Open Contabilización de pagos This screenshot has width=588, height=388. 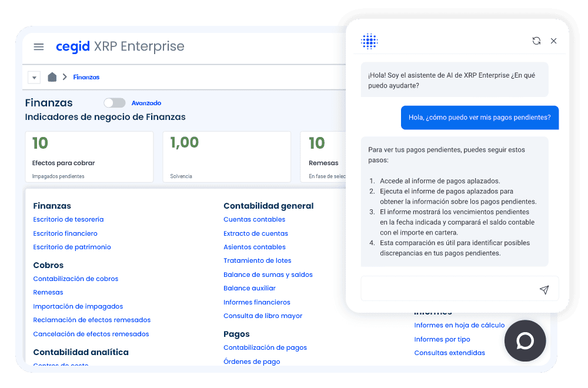(265, 347)
